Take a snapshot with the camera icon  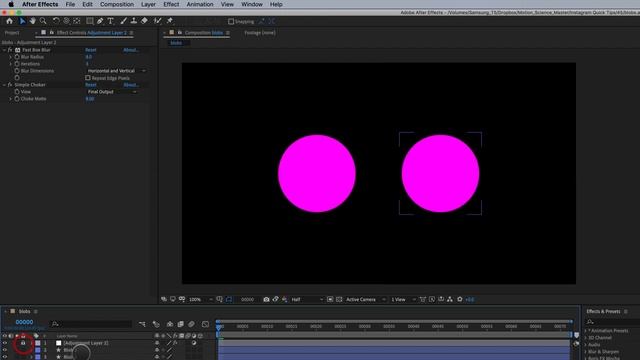pyautogui.click(x=266, y=299)
